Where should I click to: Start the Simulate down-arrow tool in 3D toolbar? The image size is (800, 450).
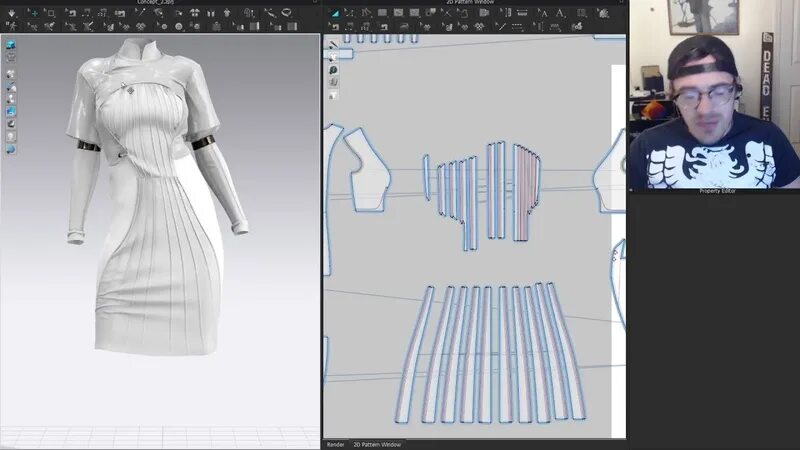12,14
